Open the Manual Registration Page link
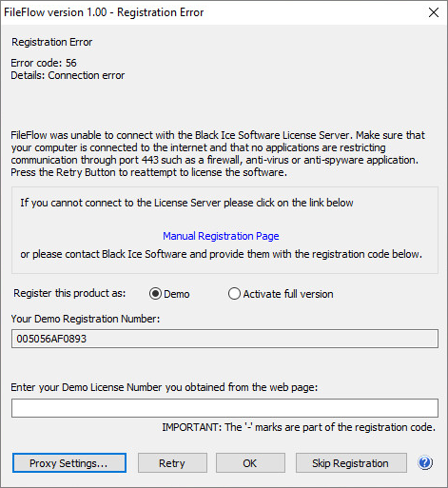 (221, 236)
